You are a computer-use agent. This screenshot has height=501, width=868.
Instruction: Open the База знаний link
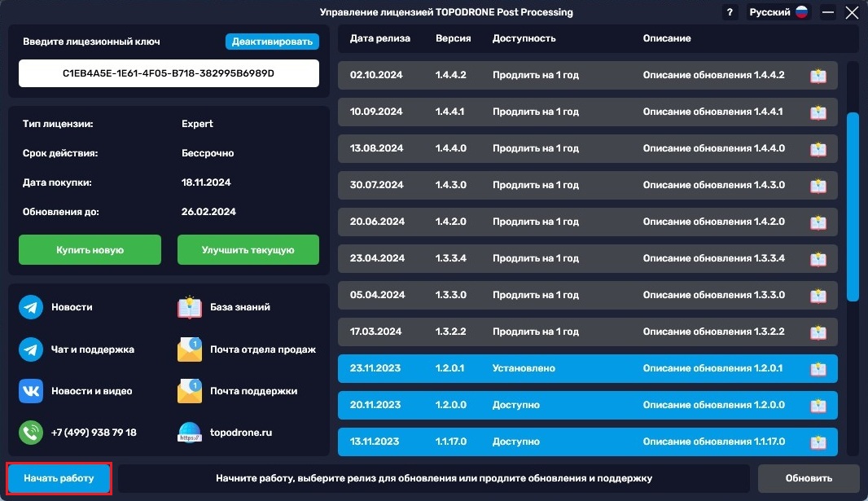[x=240, y=307]
